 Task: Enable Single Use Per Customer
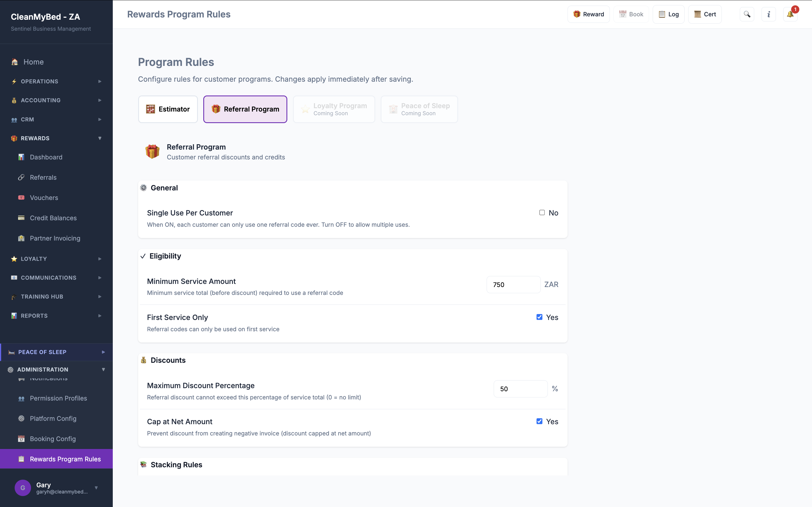click(x=541, y=213)
